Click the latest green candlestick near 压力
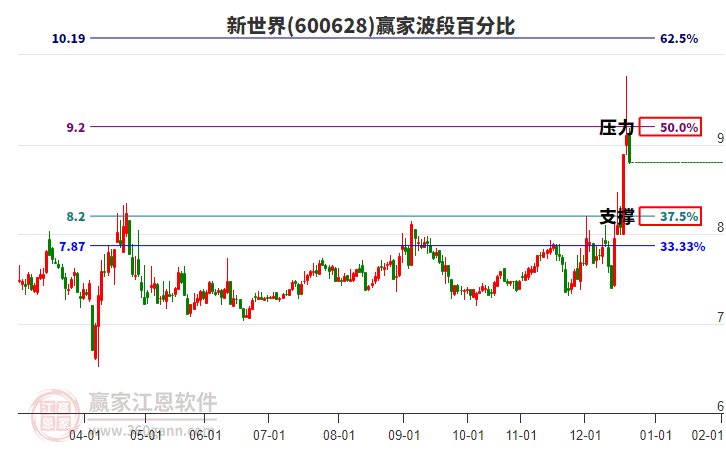 [630, 148]
